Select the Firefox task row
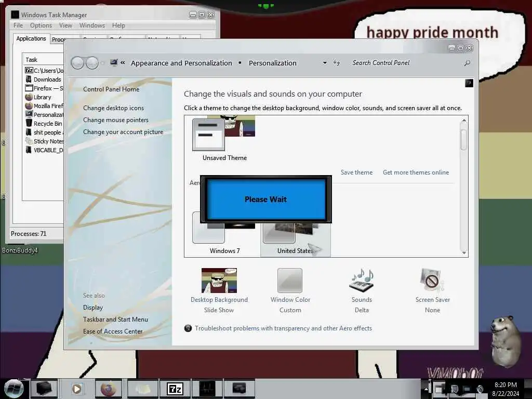This screenshot has width=532, height=399. pyautogui.click(x=44, y=88)
